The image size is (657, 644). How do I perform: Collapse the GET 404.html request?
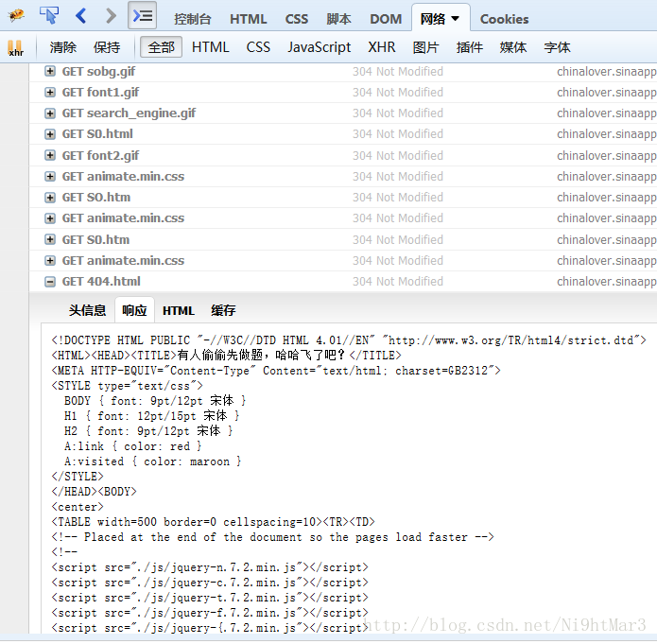tap(50, 282)
